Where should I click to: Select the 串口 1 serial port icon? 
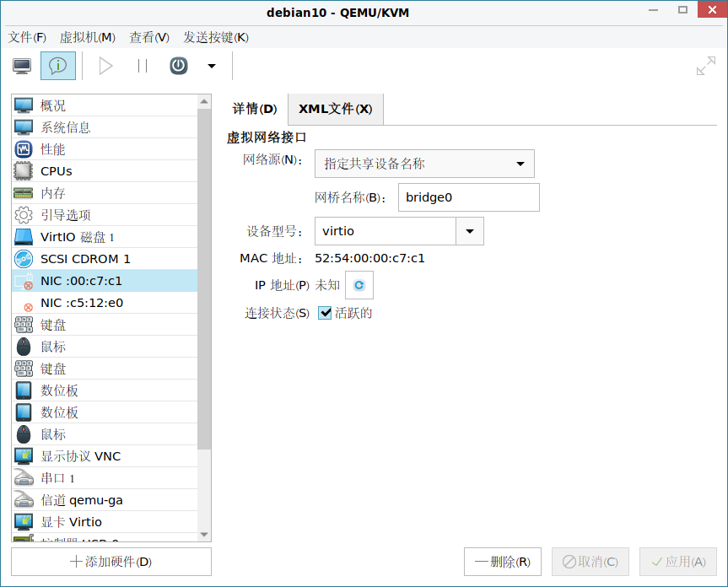[x=24, y=478]
